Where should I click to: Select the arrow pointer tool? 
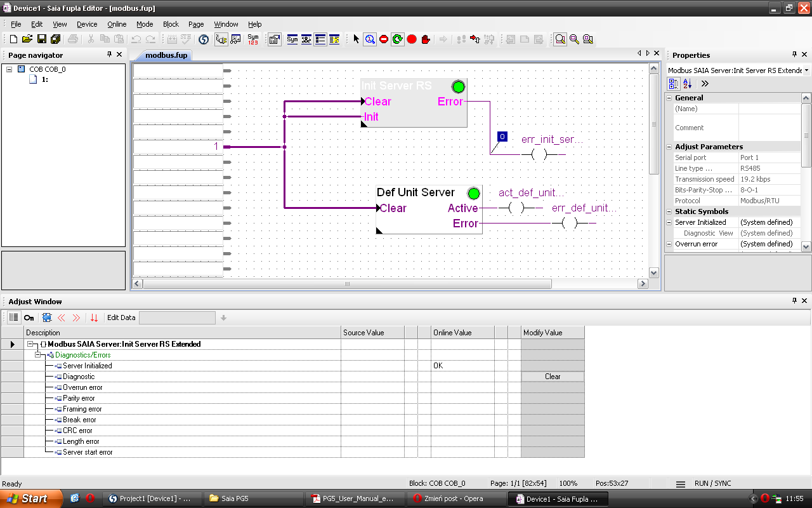[x=356, y=39]
